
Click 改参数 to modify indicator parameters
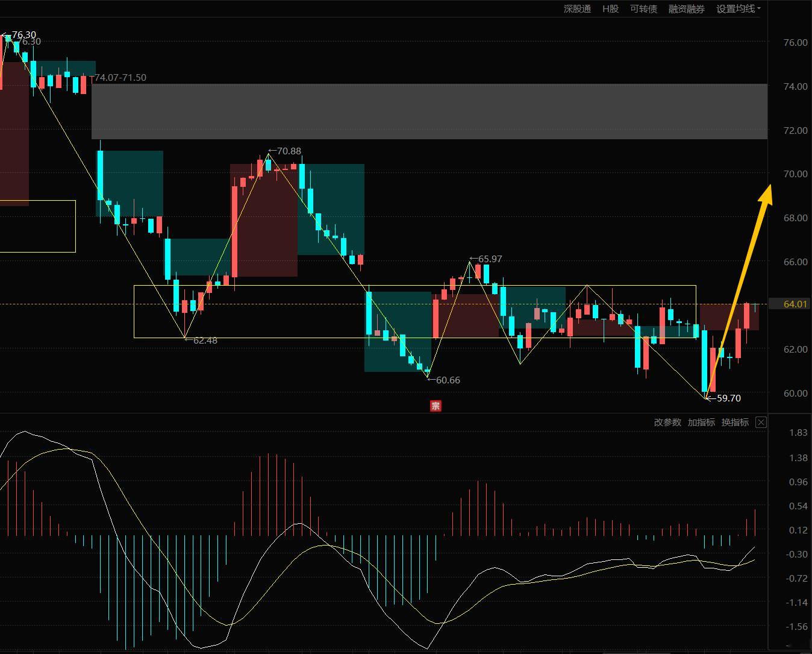point(667,423)
